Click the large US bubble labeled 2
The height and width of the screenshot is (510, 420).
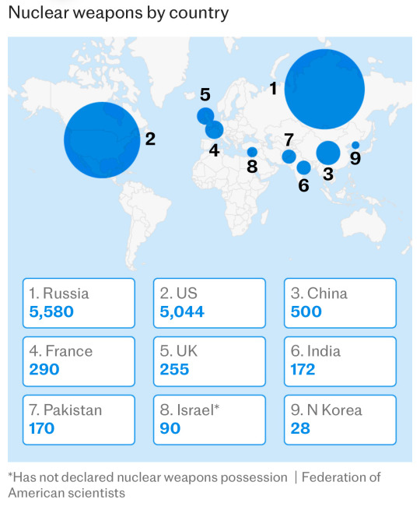point(102,140)
